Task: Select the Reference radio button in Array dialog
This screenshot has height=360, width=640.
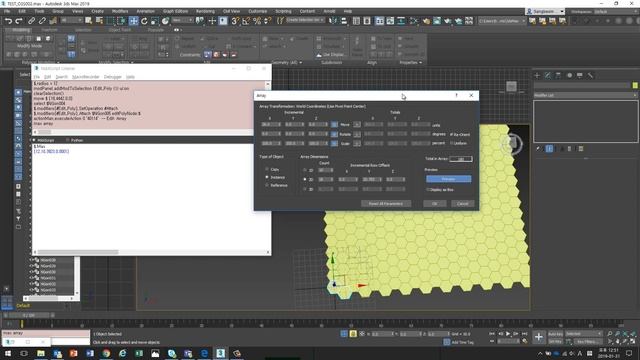Action: (267, 185)
